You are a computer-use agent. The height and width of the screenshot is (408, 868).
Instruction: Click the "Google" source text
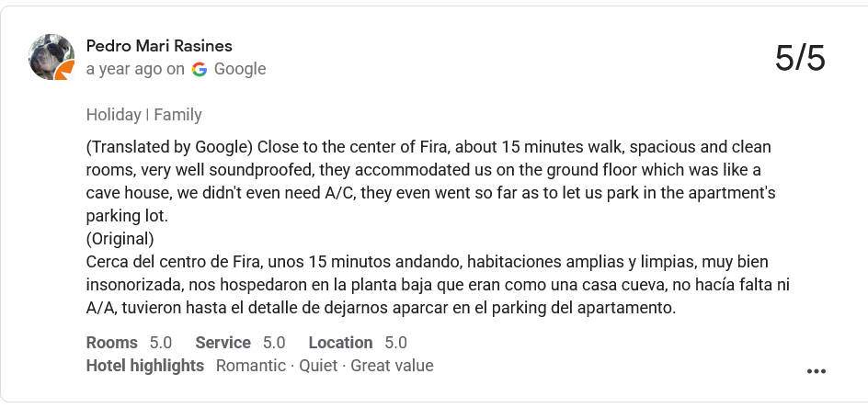(239, 69)
